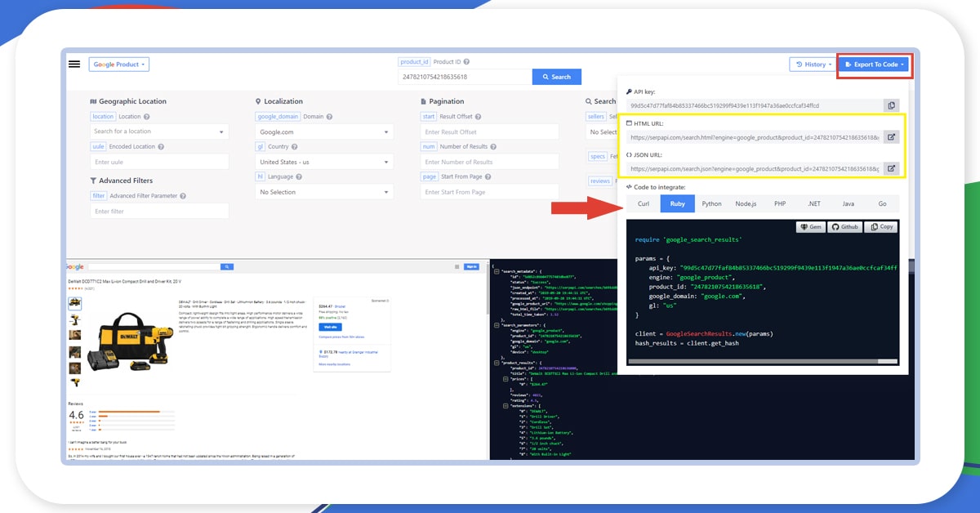Image resolution: width=980 pixels, height=513 pixels.
Task: Select the PHP code tab
Action: 780,203
